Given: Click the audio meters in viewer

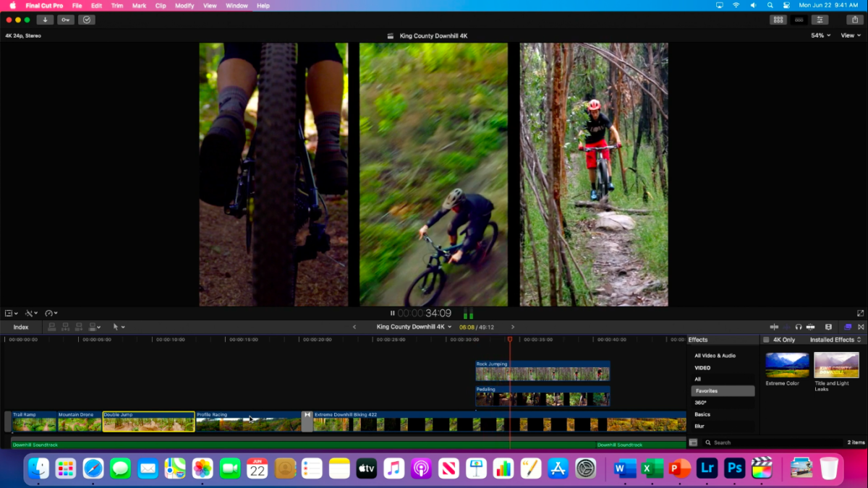Looking at the screenshot, I should 467,313.
